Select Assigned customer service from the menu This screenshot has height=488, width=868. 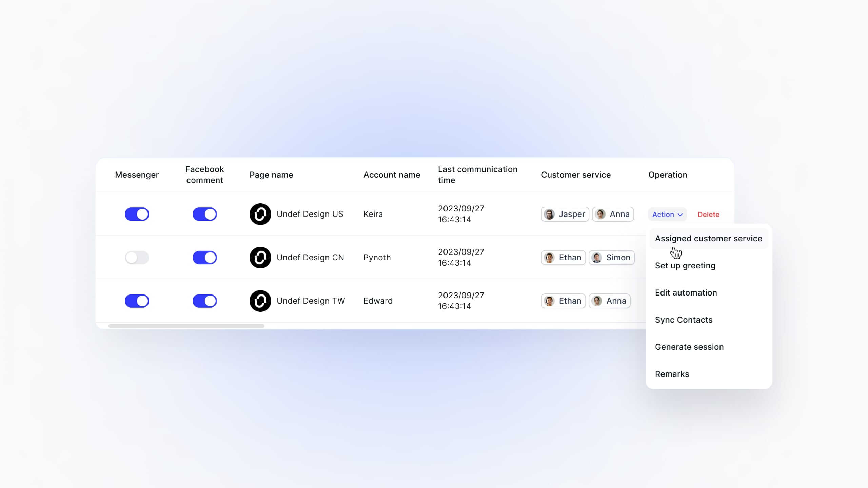pyautogui.click(x=708, y=239)
